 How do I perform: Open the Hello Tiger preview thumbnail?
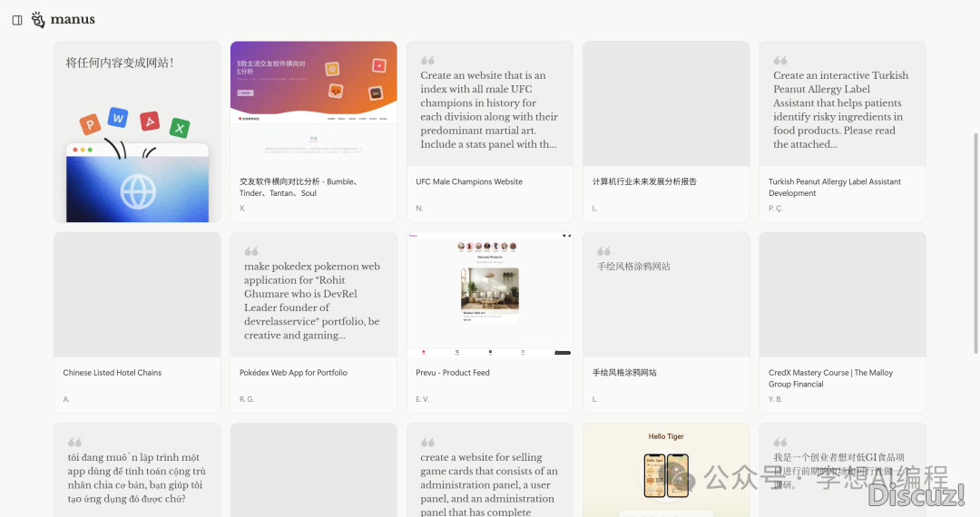666,470
